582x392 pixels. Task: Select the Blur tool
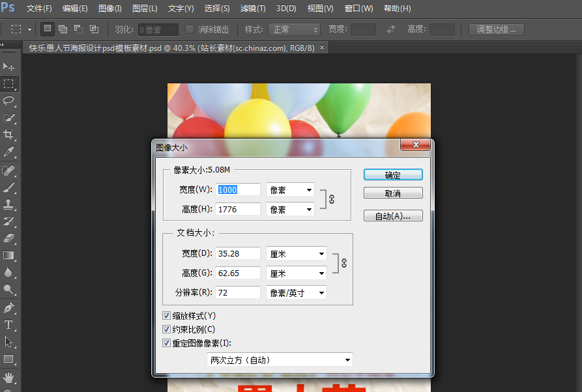8,272
